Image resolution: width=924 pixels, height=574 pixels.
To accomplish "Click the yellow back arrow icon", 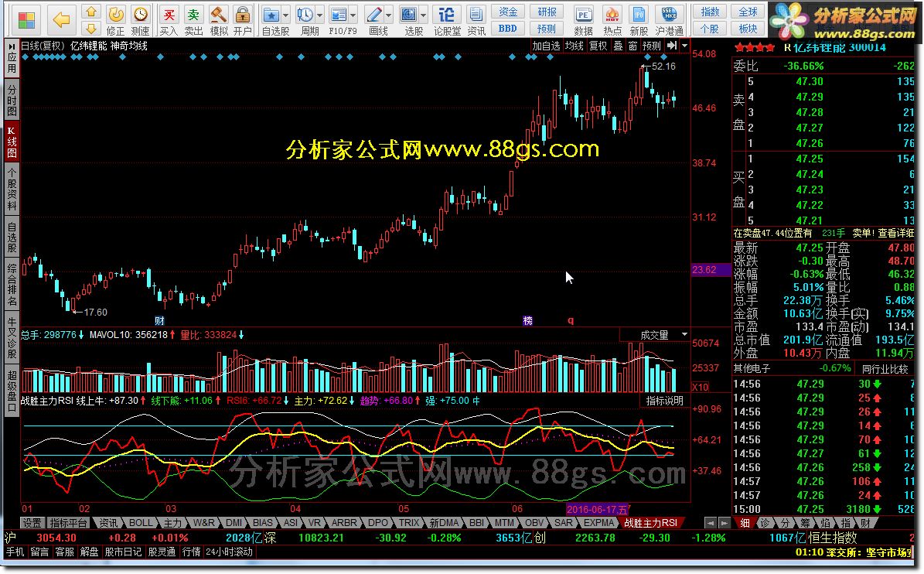I will [x=61, y=20].
